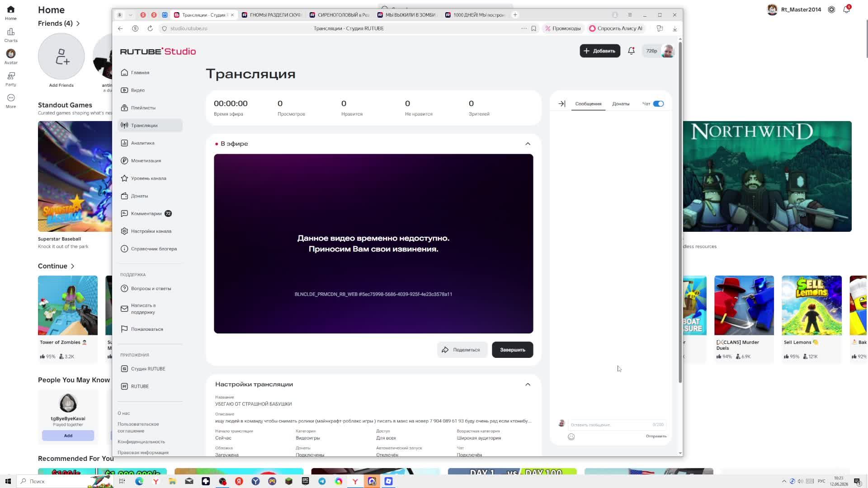Open RUTUBE Studio notifications bell
The image size is (868, 488).
coord(631,51)
